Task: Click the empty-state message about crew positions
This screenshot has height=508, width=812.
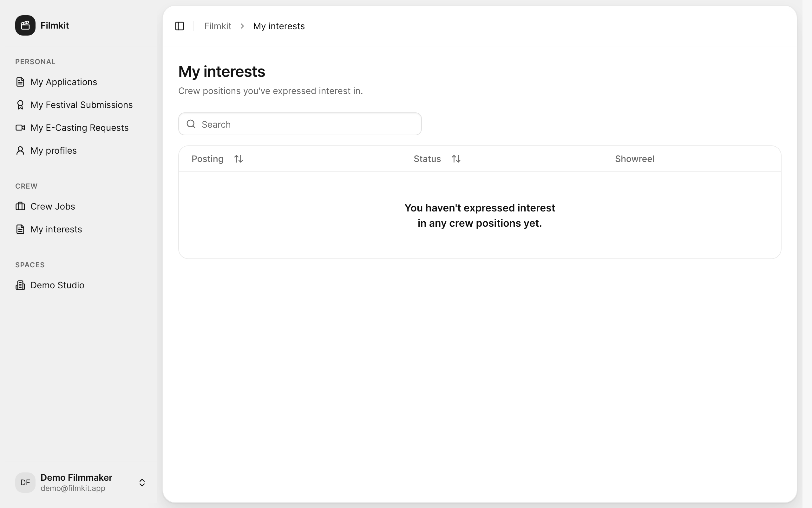Action: click(x=480, y=215)
